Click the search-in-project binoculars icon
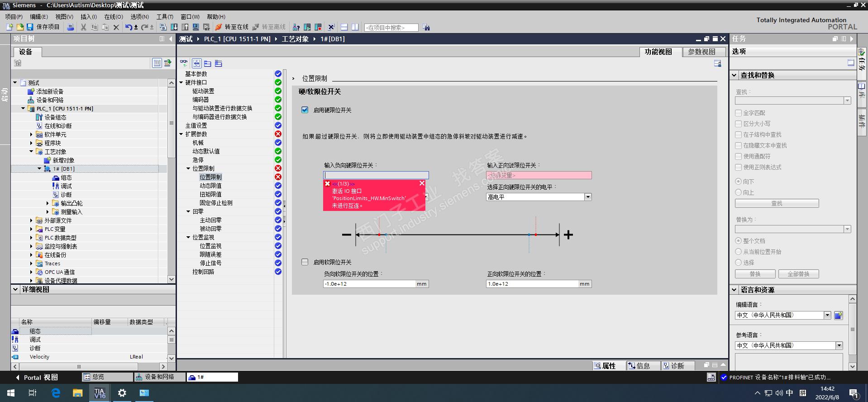This screenshot has height=402, width=868. 426,27
